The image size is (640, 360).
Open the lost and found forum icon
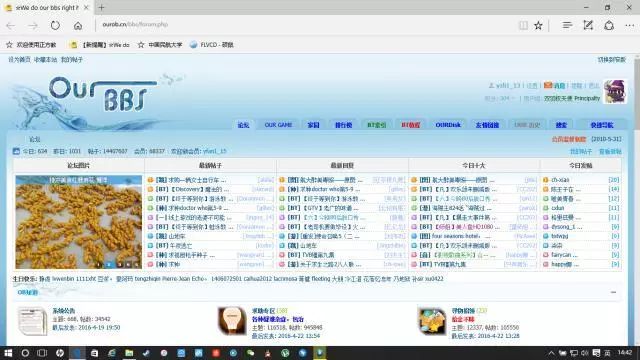click(x=432, y=321)
